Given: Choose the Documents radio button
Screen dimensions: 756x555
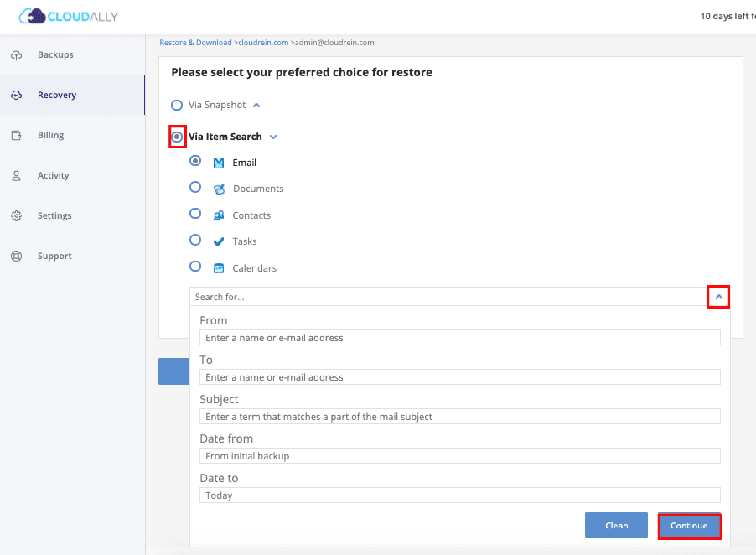Looking at the screenshot, I should tap(195, 187).
